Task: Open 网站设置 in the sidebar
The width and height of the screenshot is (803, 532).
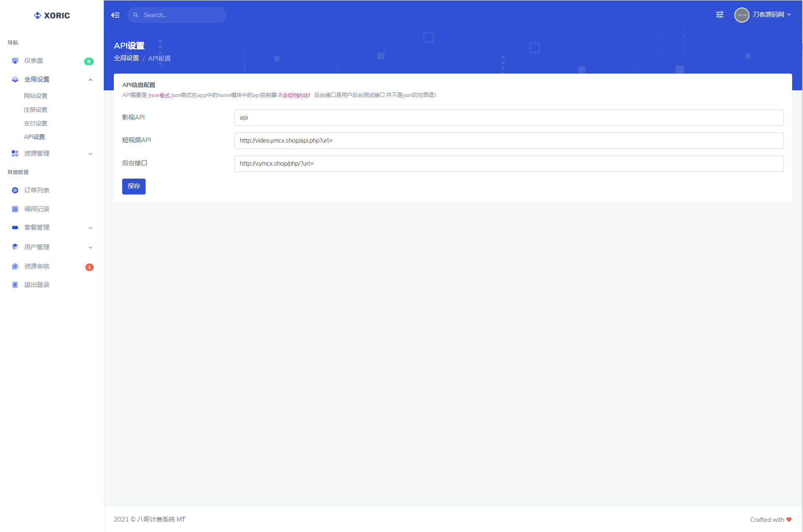Action: coord(36,96)
